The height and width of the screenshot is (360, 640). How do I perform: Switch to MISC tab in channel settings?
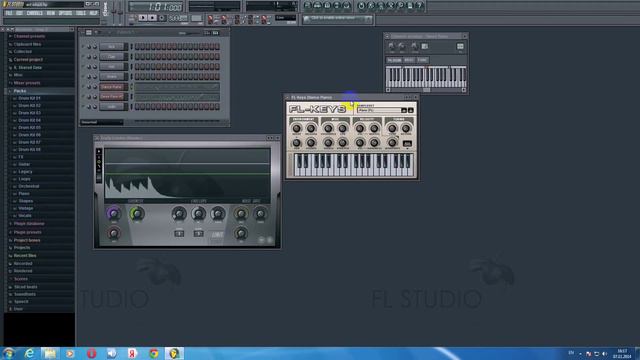(x=409, y=60)
